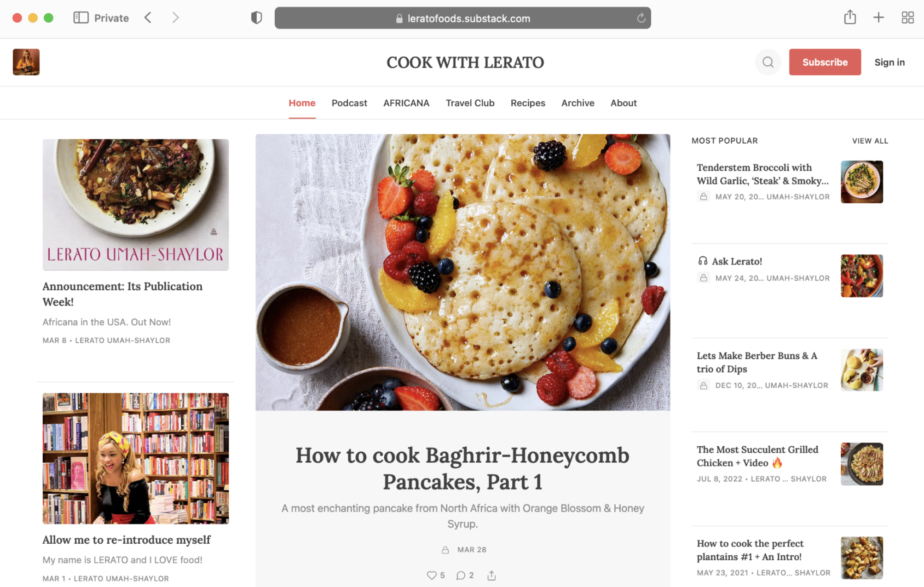Click the Sign in link
The image size is (924, 587).
pos(889,62)
